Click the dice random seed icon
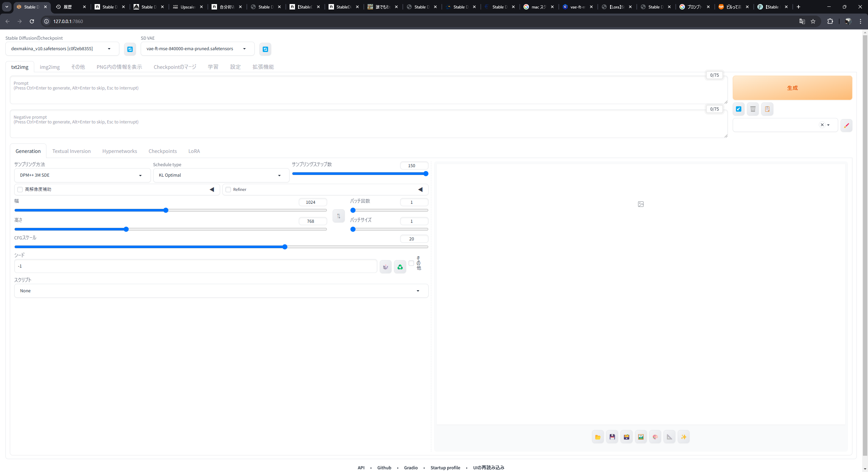 (x=386, y=267)
